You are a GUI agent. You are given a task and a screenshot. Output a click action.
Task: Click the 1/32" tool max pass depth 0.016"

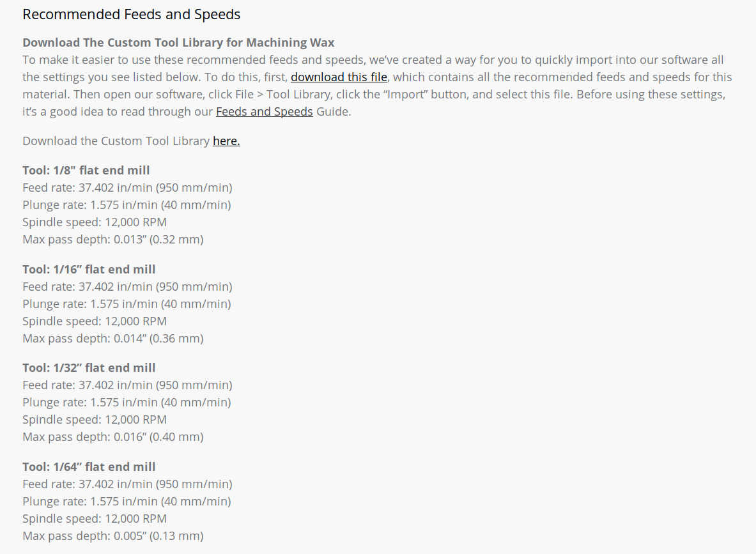pyautogui.click(x=113, y=437)
